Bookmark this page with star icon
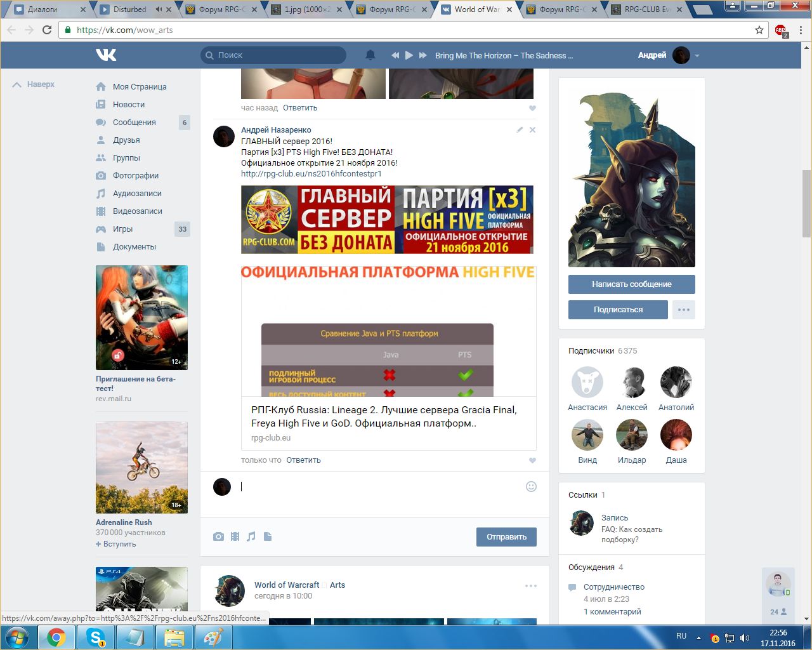The width and height of the screenshot is (812, 650). (x=759, y=30)
